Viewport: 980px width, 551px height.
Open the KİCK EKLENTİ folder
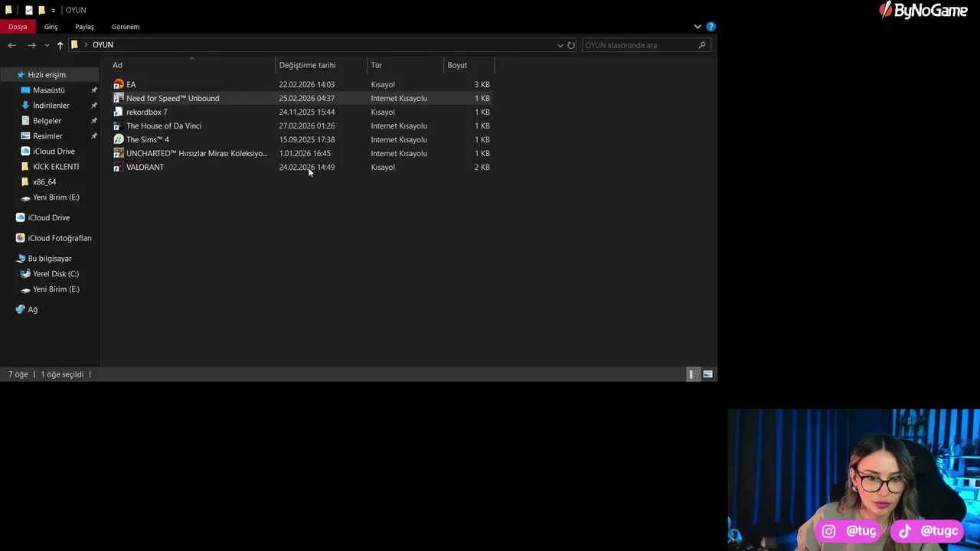(x=56, y=167)
